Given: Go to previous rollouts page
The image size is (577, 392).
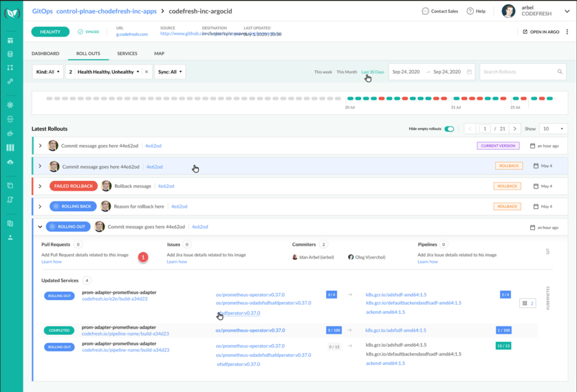Looking at the screenshot, I should (x=470, y=129).
